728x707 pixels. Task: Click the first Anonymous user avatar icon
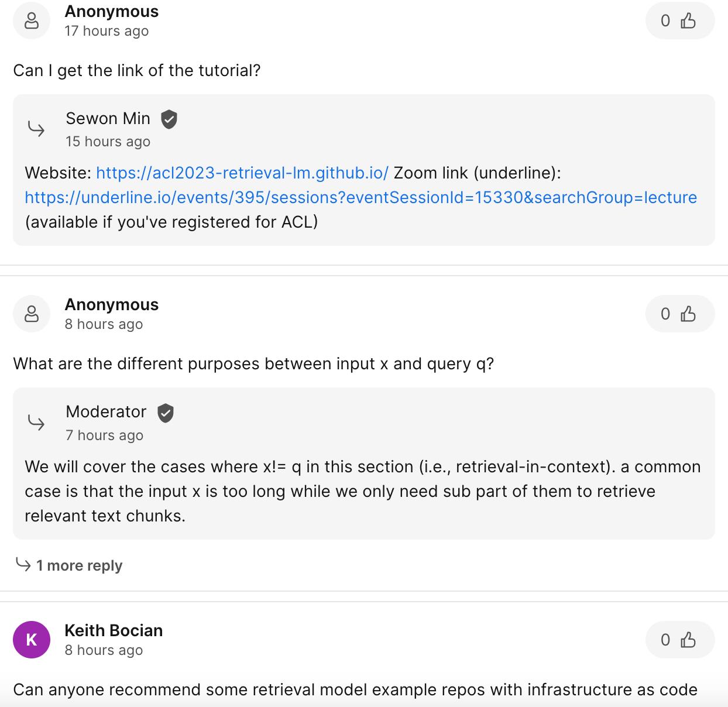pos(32,21)
